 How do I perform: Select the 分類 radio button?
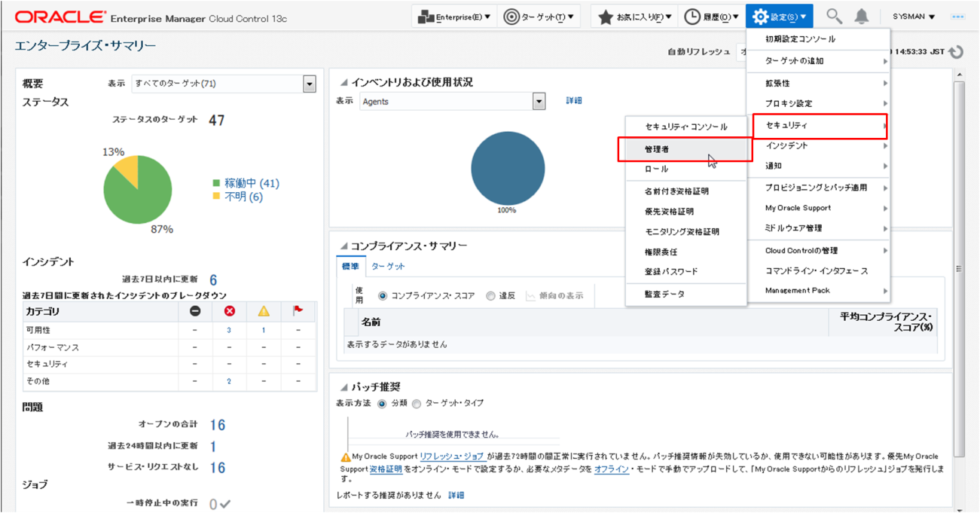point(382,403)
